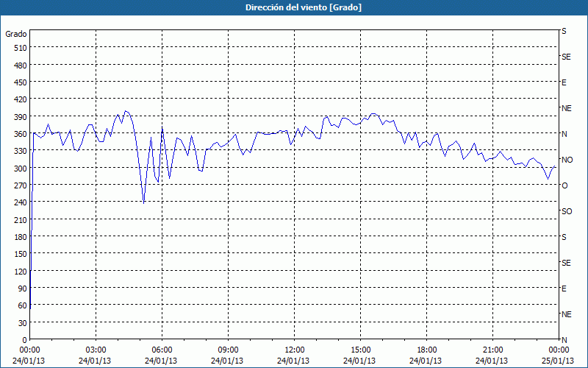The width and height of the screenshot is (588, 368).
Task: Click the 420 y-axis value
Action: [x=21, y=99]
